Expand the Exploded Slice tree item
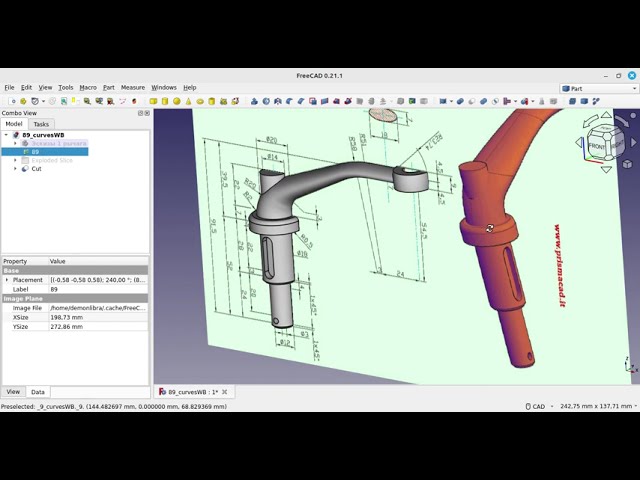 (x=16, y=160)
